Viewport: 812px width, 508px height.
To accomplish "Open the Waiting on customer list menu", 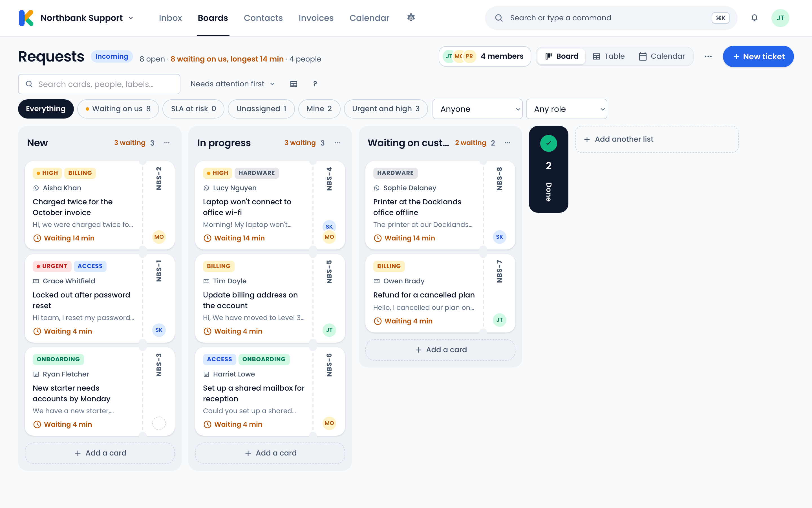I will 507,143.
